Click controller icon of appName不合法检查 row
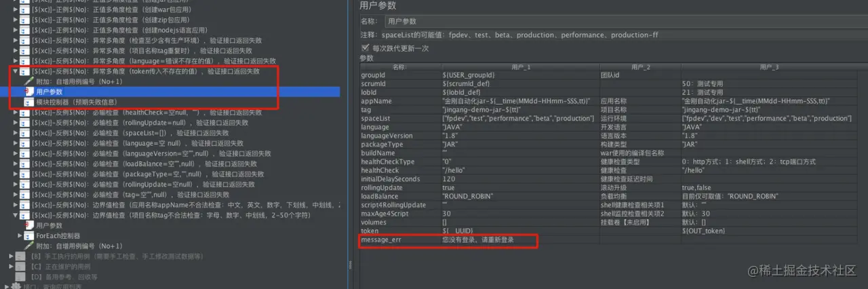868x289 pixels. tap(24, 205)
